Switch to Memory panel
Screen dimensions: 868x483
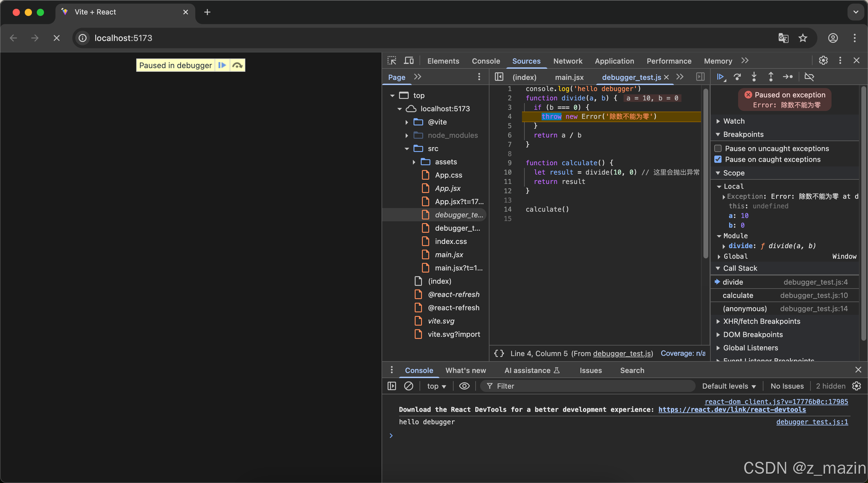(718, 61)
